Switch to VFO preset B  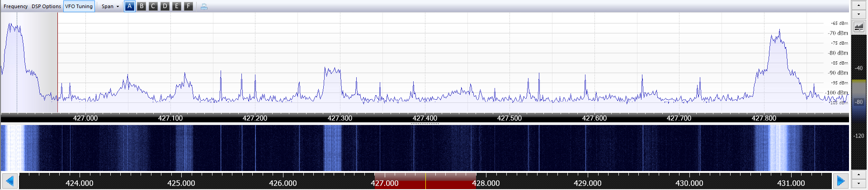click(142, 6)
